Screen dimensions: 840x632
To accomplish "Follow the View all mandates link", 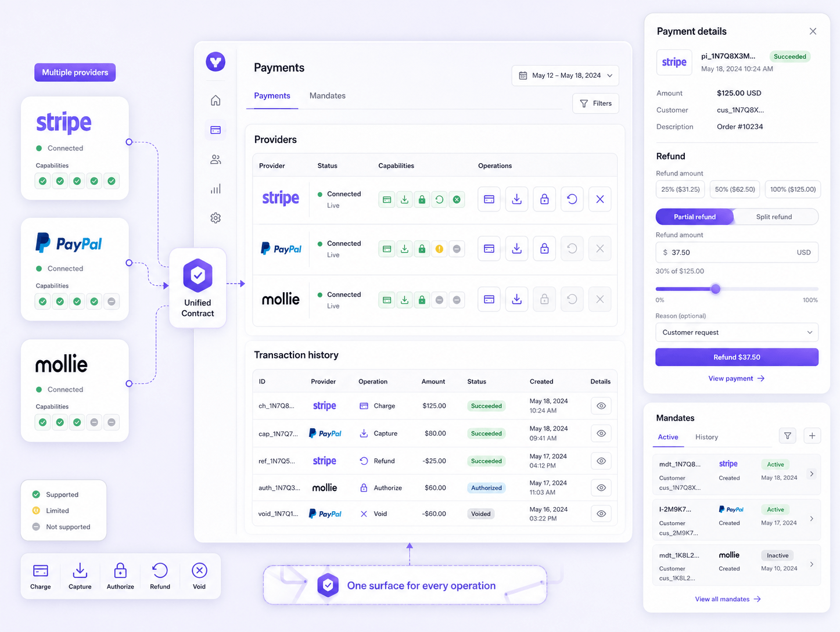I will [728, 599].
